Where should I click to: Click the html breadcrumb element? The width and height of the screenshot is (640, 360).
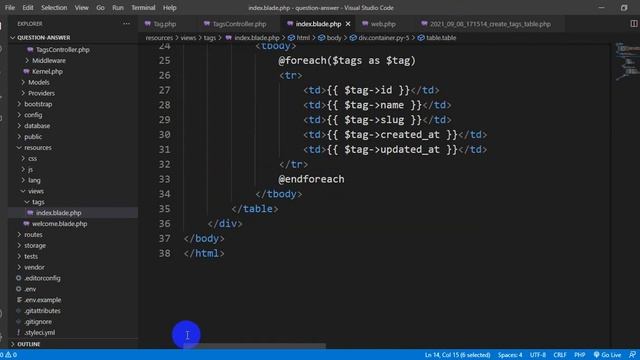point(299,38)
